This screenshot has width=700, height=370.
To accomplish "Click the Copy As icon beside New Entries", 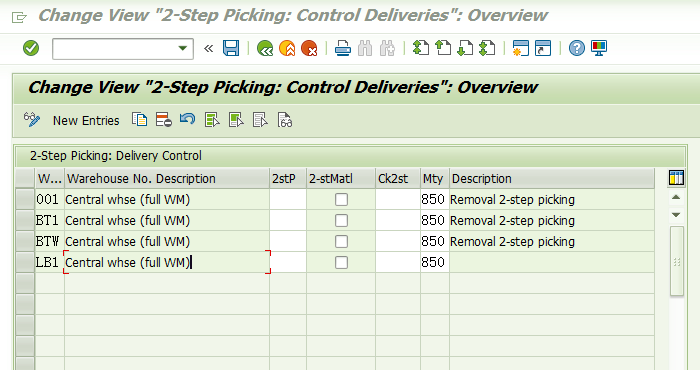I will [139, 120].
